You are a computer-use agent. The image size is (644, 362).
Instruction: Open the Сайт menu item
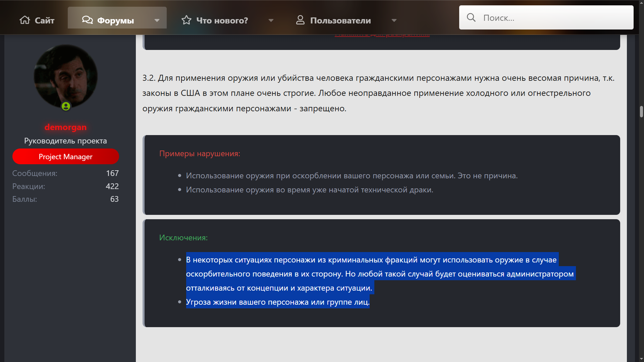[44, 20]
